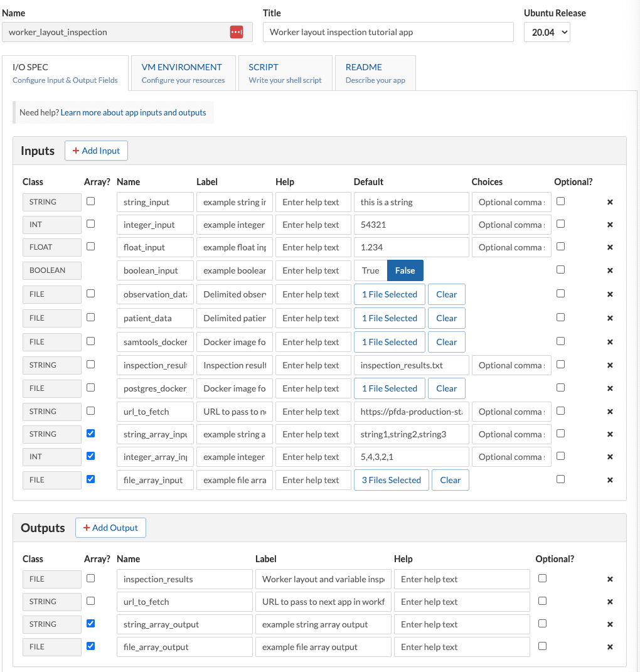640x672 pixels.
Task: Open the Script tab
Action: 285,73
